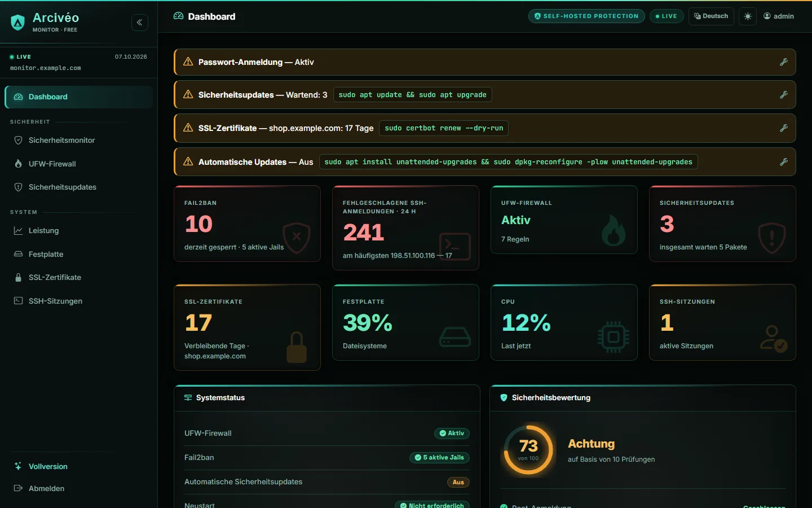The image size is (812, 508).
Task: Click the 'sudo apt update && sudo apt upgrade' command
Action: point(412,95)
